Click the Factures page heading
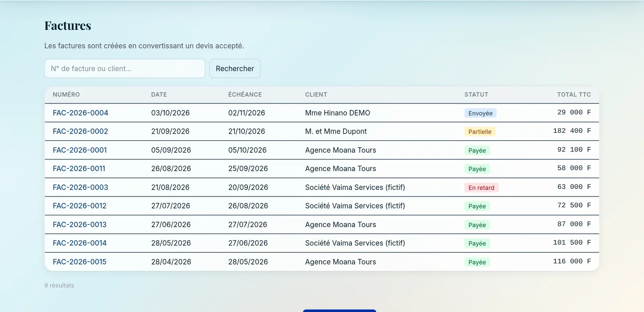The width and height of the screenshot is (644, 312). click(68, 26)
